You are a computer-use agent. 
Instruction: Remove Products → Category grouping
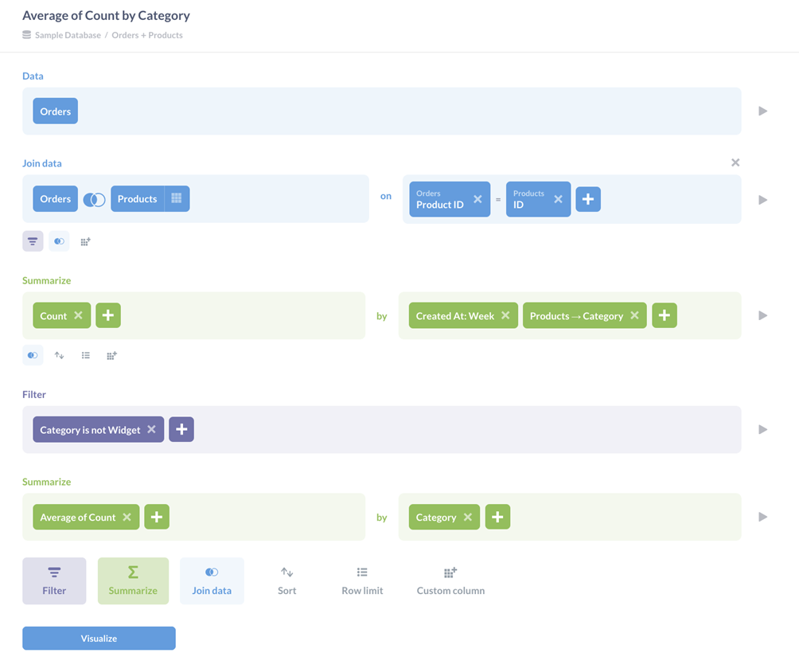click(x=634, y=315)
